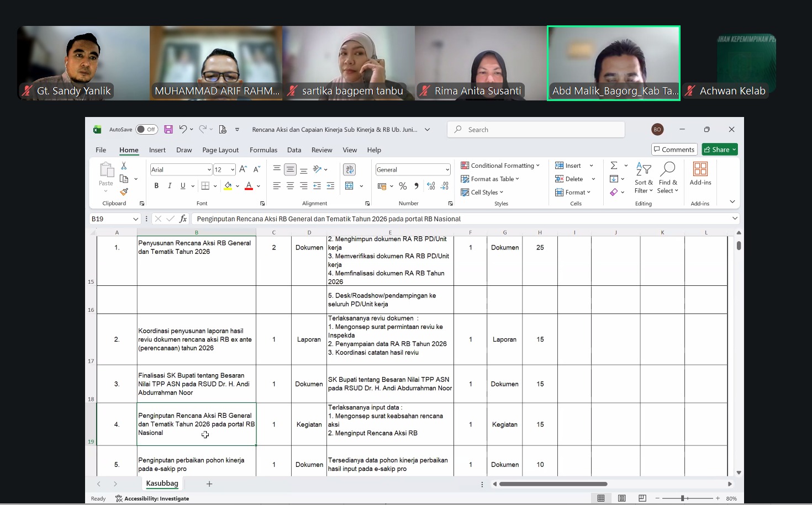Viewport: 812px width, 505px height.
Task: Click Accessibility: Investigate in status bar
Action: point(152,498)
